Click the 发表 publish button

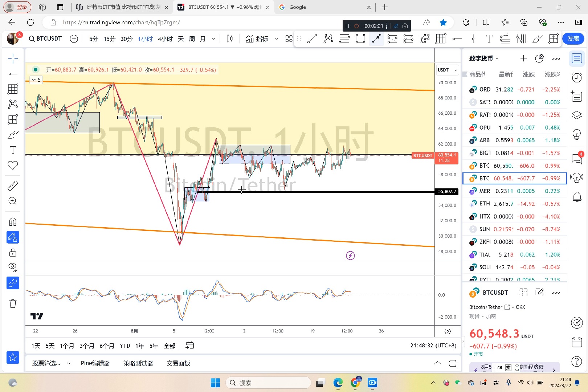click(x=573, y=38)
